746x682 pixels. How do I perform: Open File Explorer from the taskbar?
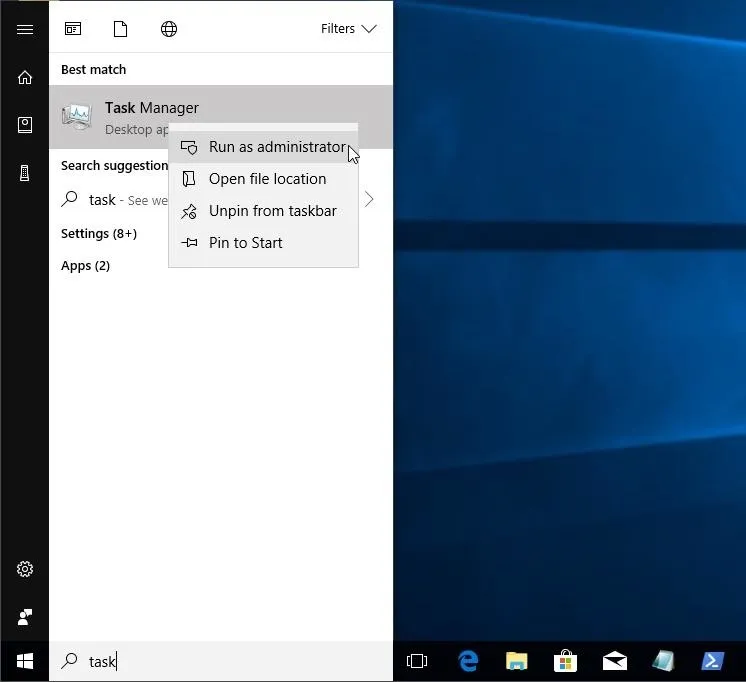(x=517, y=661)
